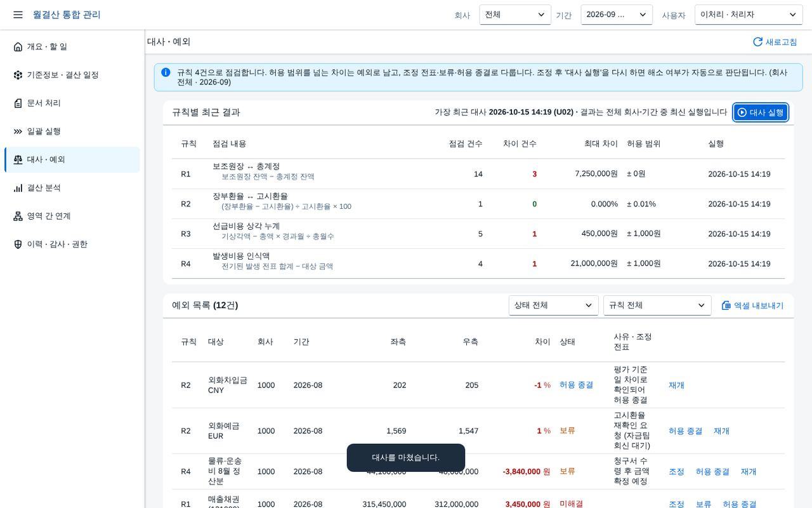This screenshot has height=508, width=812.
Task: Click the 대사를 마쳤습니다 toast message
Action: pos(406,458)
